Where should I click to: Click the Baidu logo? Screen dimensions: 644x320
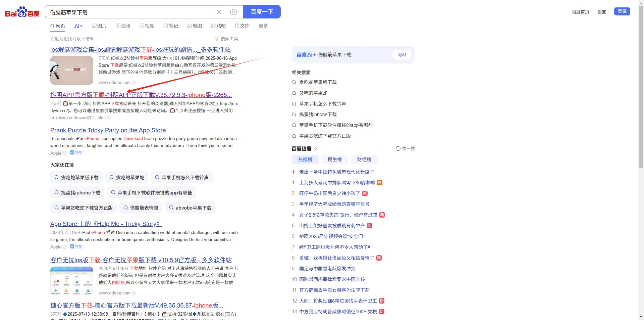(x=22, y=12)
